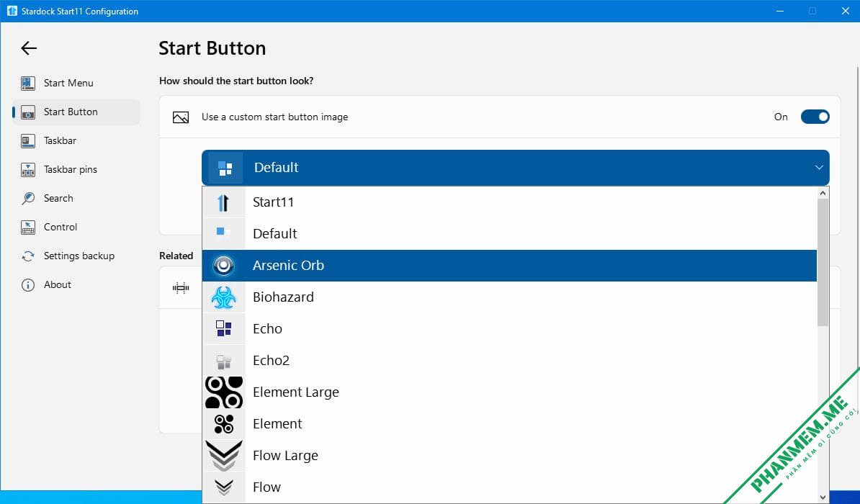Image resolution: width=860 pixels, height=504 pixels.
Task: Click the Echo squares icon
Action: point(223,328)
